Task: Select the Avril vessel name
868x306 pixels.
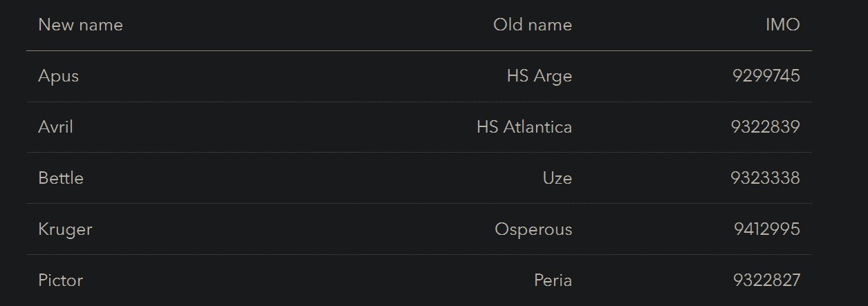Action: click(x=55, y=127)
